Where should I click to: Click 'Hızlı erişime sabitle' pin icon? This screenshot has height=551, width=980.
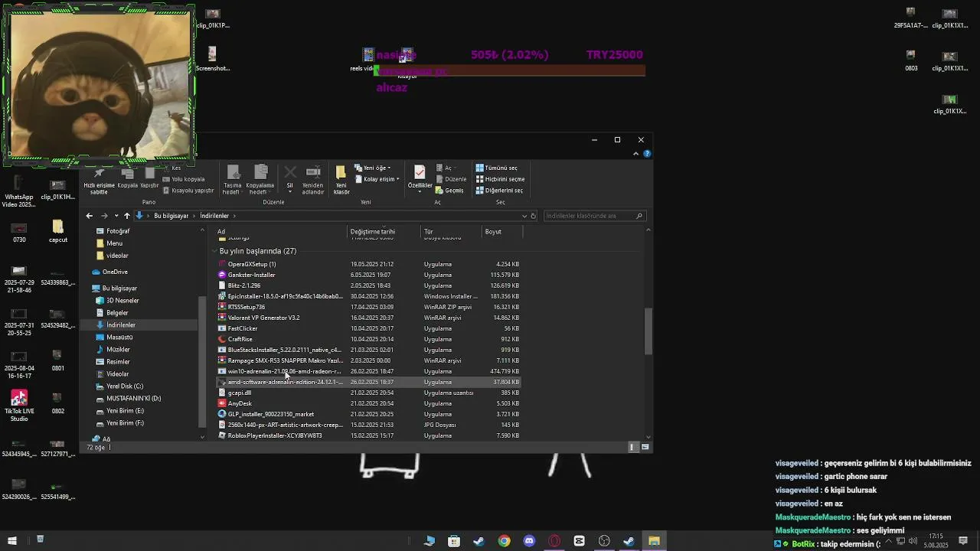point(99,174)
